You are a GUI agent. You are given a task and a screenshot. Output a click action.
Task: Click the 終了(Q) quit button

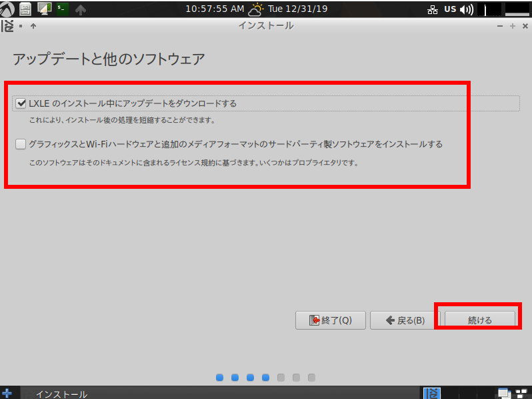[331, 320]
